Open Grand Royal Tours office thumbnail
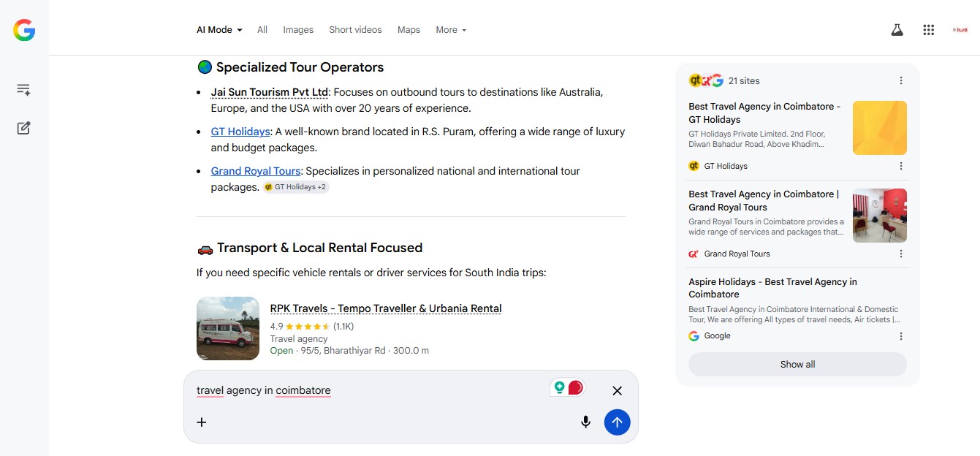This screenshot has width=980, height=456. pyautogui.click(x=880, y=216)
